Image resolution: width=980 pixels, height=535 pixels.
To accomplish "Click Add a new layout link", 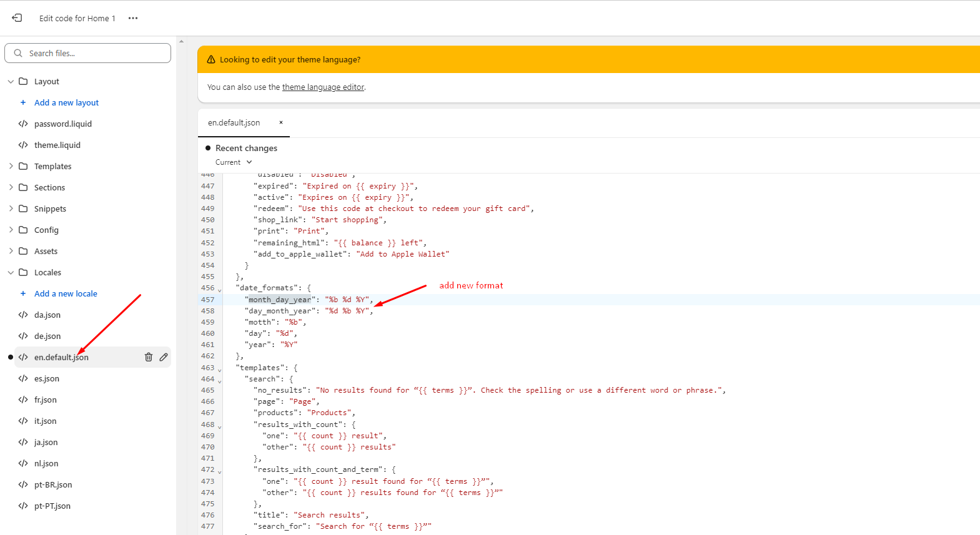I will pyautogui.click(x=66, y=102).
